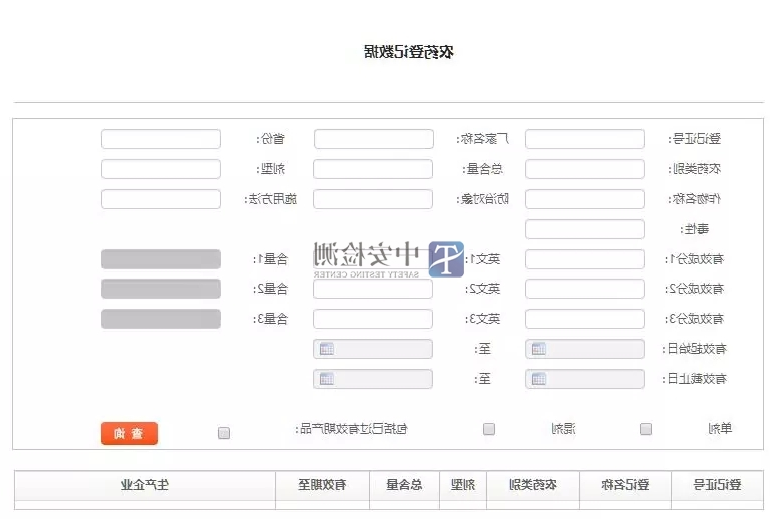
Task: Open calendar icon in 有效截止日 start field
Action: pyautogui.click(x=539, y=379)
